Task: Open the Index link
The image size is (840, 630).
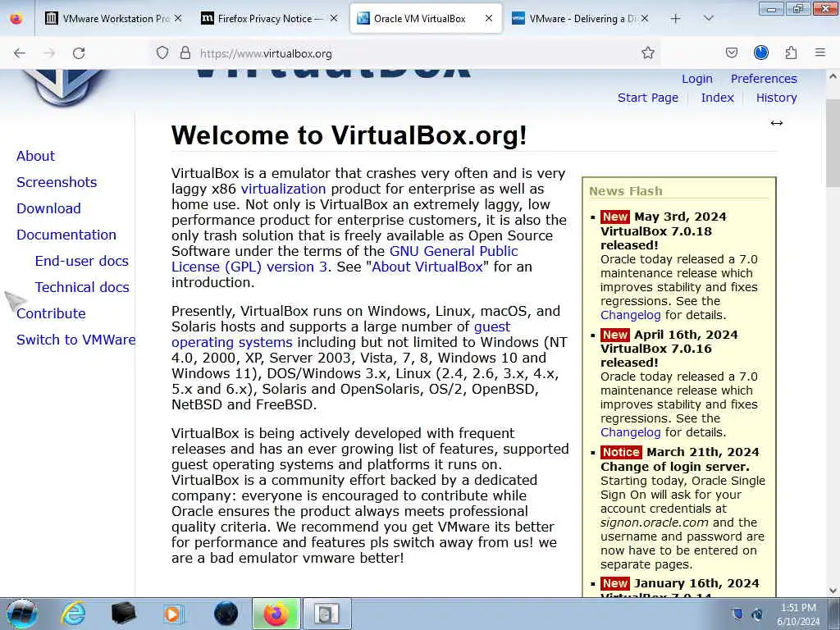Action: pos(717,98)
